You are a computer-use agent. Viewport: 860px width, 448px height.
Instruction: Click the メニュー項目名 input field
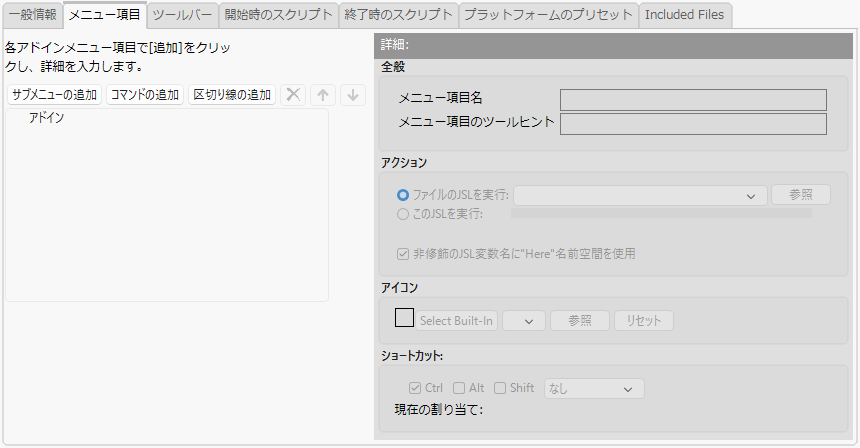point(693,100)
